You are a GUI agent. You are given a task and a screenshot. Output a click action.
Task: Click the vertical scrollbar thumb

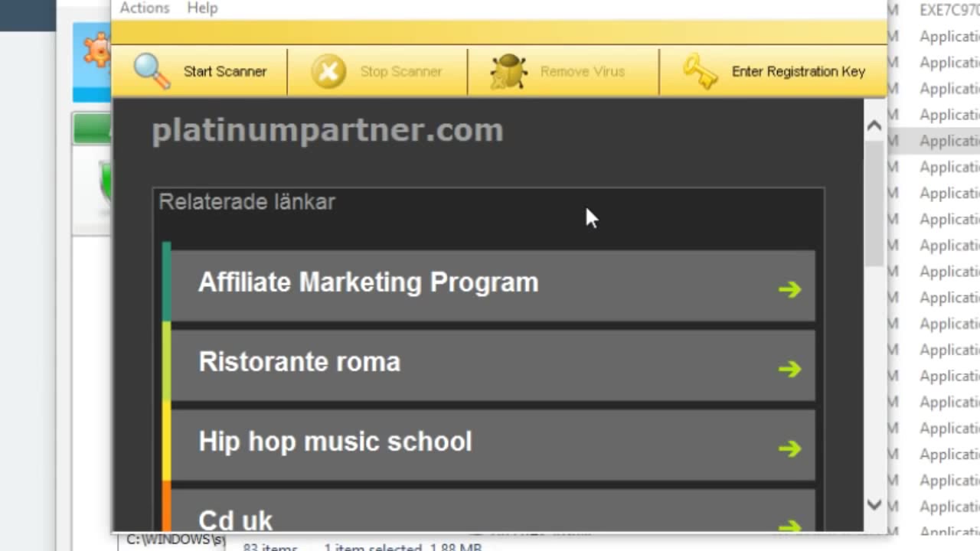pyautogui.click(x=874, y=203)
